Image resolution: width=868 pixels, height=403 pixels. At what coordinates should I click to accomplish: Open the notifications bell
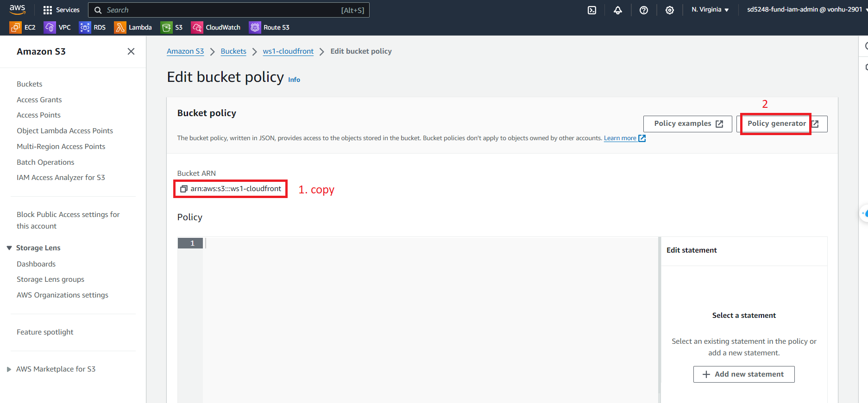tap(618, 10)
